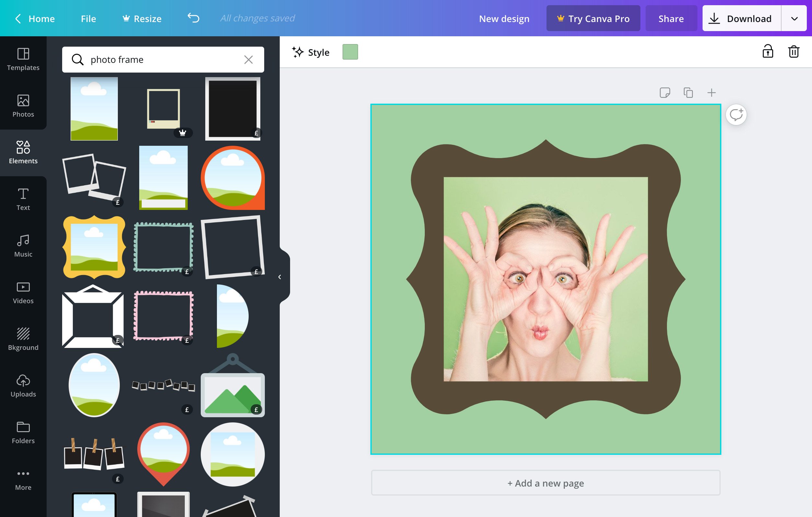Click Add a new page link
This screenshot has width=812, height=517.
pyautogui.click(x=546, y=483)
